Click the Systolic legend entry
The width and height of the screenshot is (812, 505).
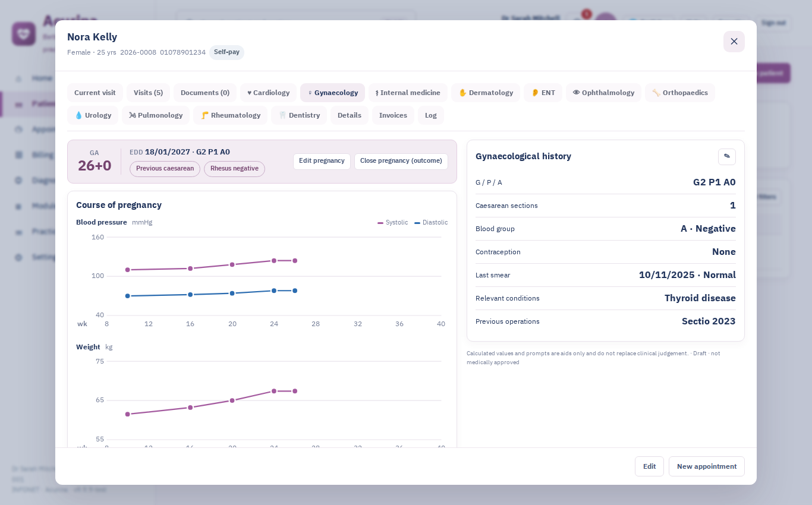pos(393,223)
